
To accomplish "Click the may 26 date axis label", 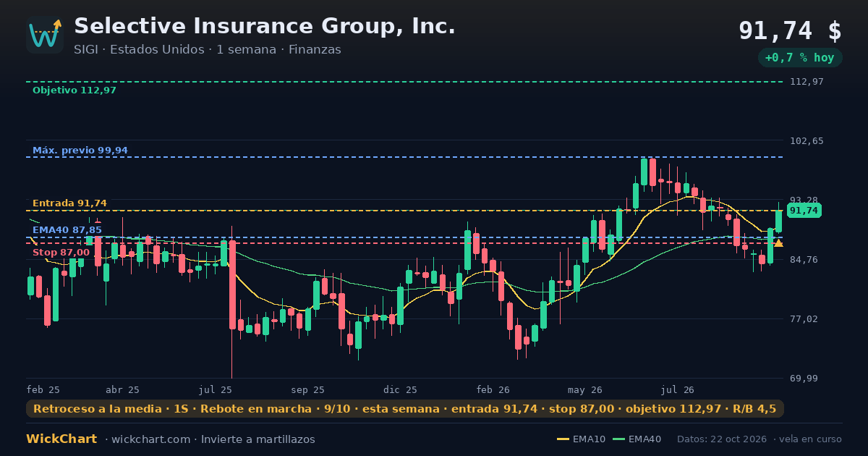I will tap(586, 389).
